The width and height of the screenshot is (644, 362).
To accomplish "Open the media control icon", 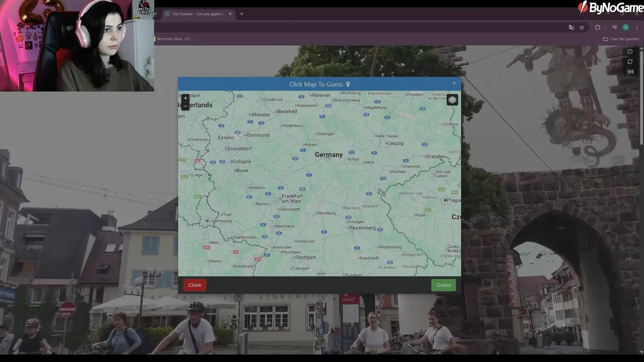I will pos(614,28).
